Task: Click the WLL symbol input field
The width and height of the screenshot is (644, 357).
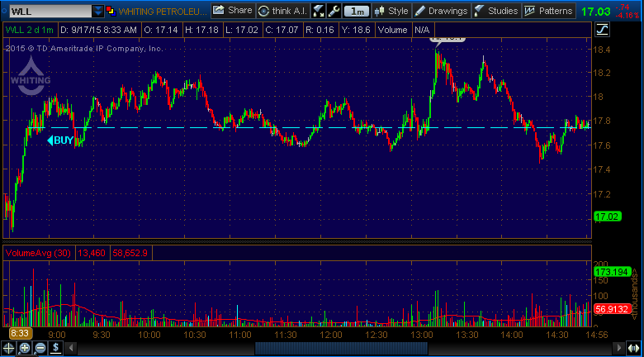Action: pos(48,11)
